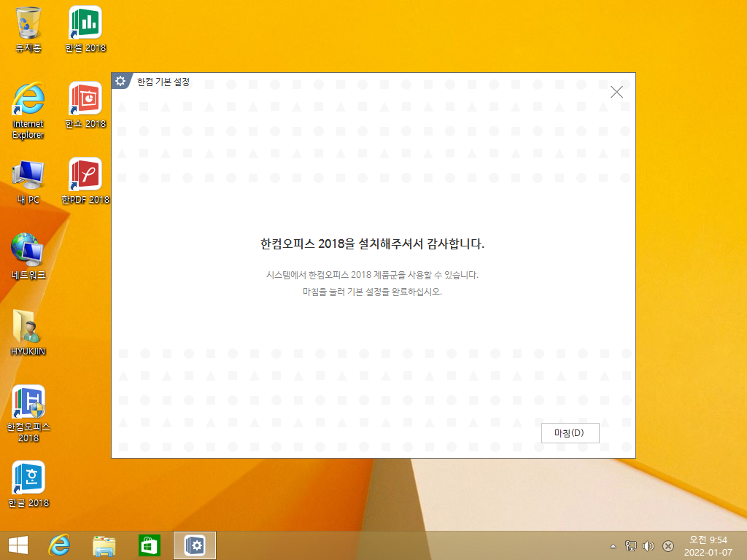The image size is (747, 560).
Task: Click the 마침(D) finish button
Action: tap(570, 433)
